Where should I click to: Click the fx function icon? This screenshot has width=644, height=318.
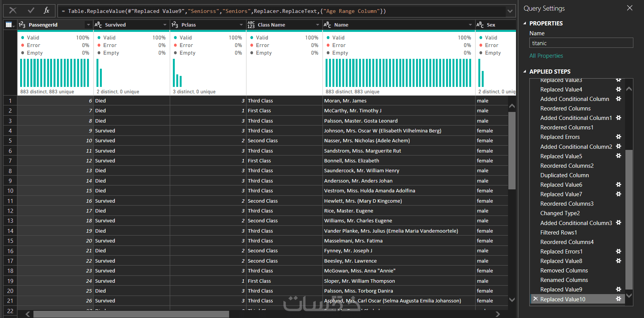pyautogui.click(x=46, y=11)
